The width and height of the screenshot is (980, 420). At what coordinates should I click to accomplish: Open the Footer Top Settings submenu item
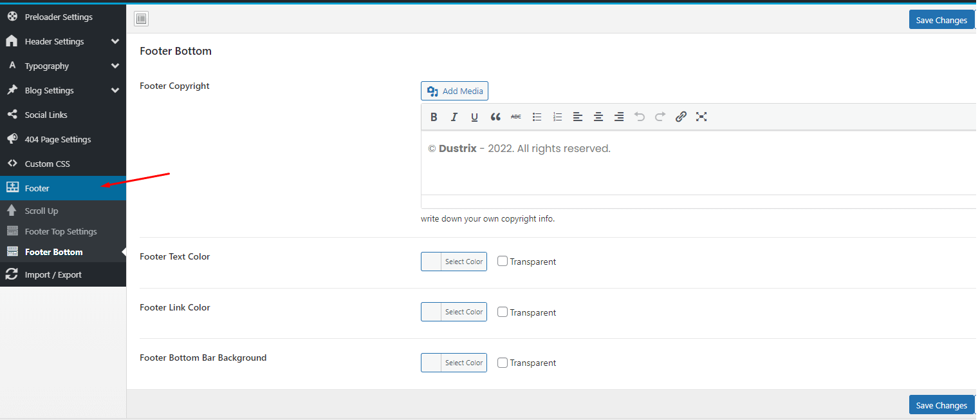pyautogui.click(x=60, y=231)
